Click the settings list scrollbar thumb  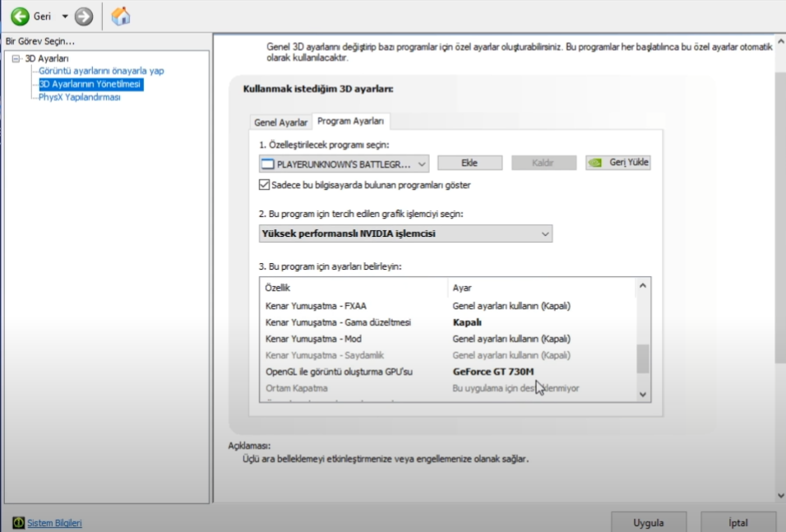point(643,359)
